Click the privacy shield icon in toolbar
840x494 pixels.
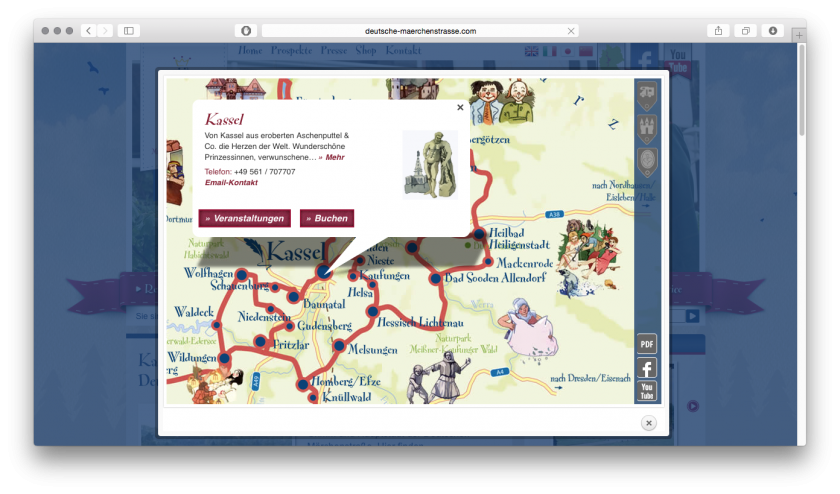(x=246, y=31)
